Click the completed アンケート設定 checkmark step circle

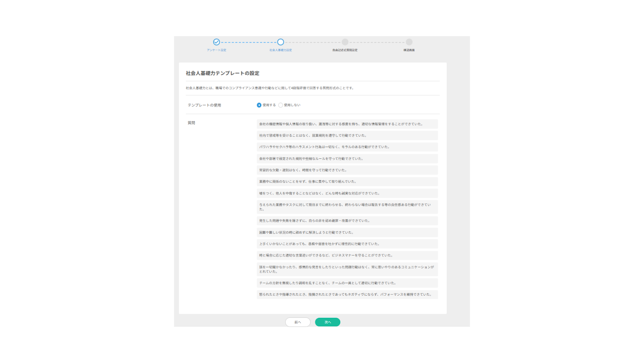click(217, 42)
